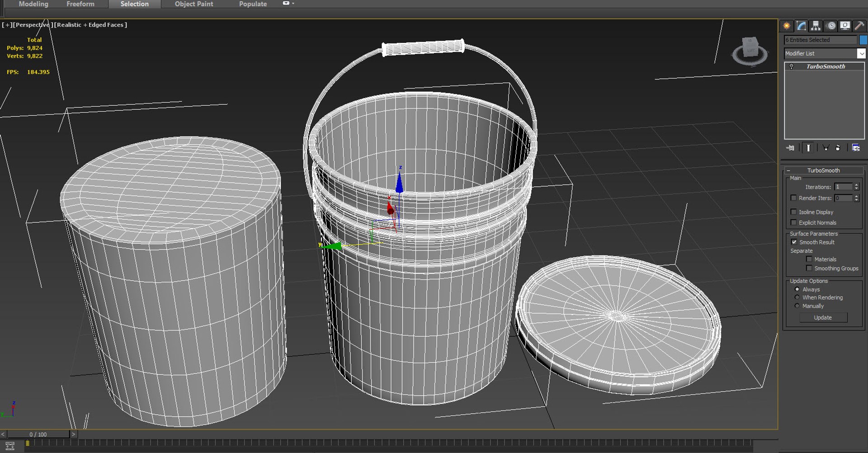The image size is (868, 453).
Task: Open mini curve editor icon at timeline
Action: 10,446
